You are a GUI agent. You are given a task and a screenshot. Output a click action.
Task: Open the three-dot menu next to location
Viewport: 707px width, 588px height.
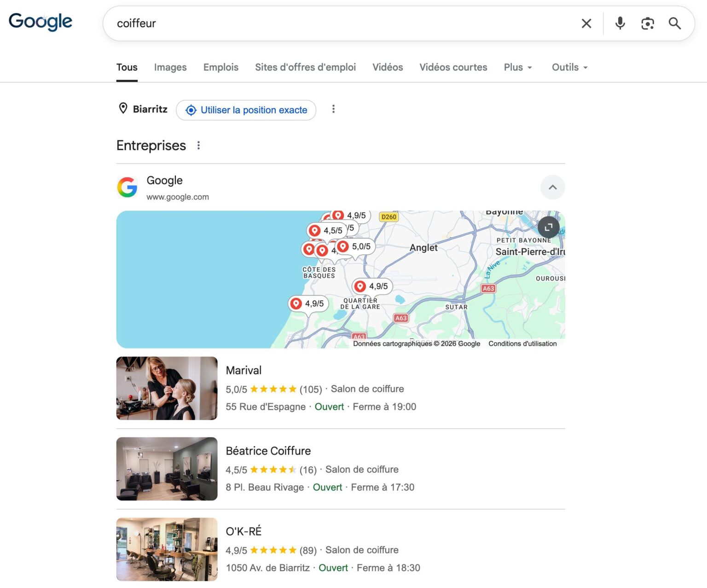coord(333,109)
